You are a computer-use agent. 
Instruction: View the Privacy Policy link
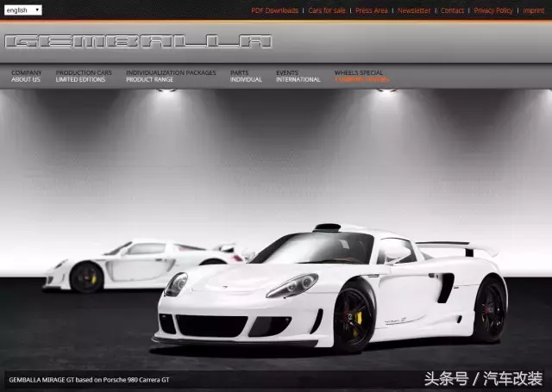493,10
